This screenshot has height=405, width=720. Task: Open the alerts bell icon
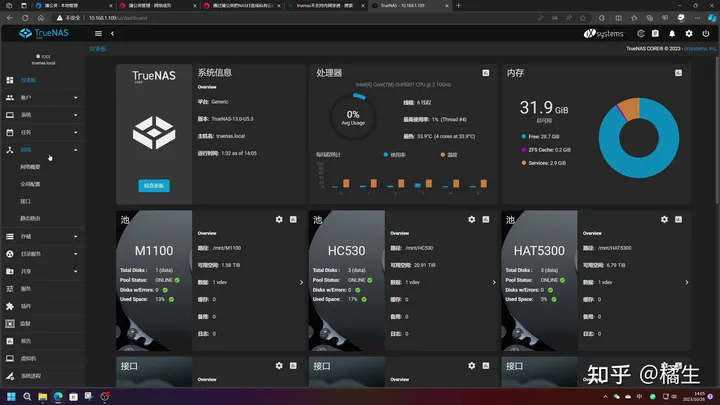tap(672, 34)
